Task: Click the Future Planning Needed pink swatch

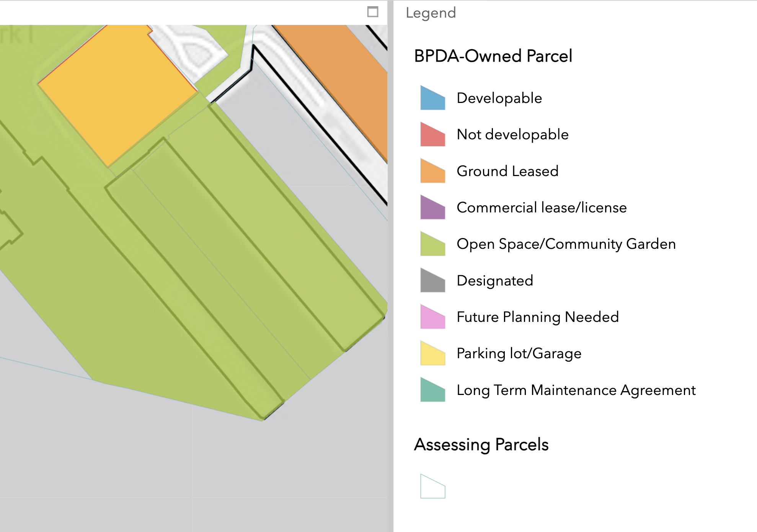Action: (432, 317)
